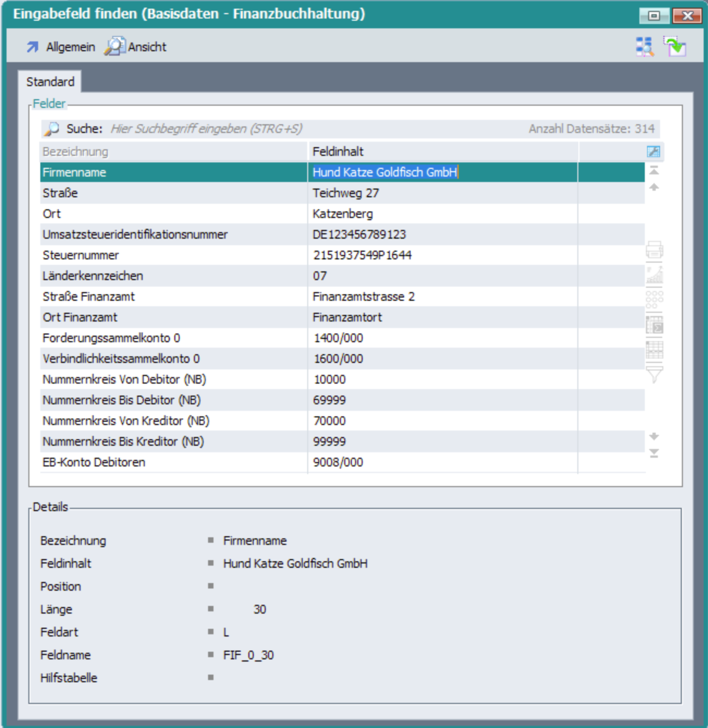Image resolution: width=708 pixels, height=728 pixels.
Task: Select the Steuernummer row
Action: 173,255
